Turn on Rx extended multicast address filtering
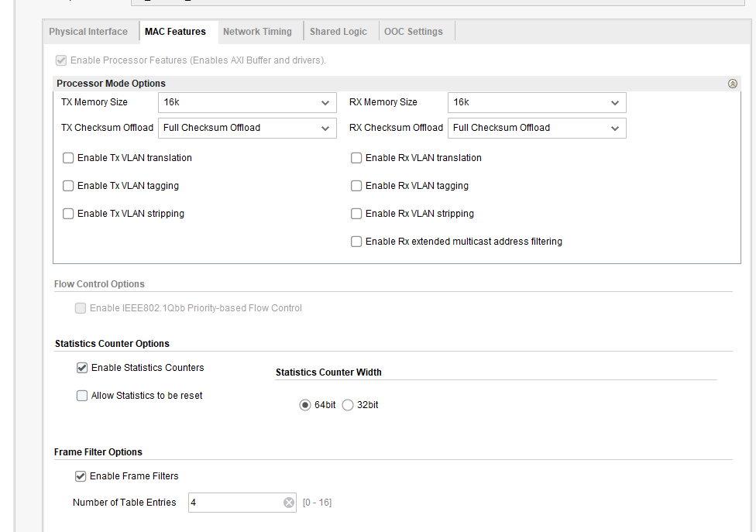This screenshot has height=532, width=756. coord(356,242)
